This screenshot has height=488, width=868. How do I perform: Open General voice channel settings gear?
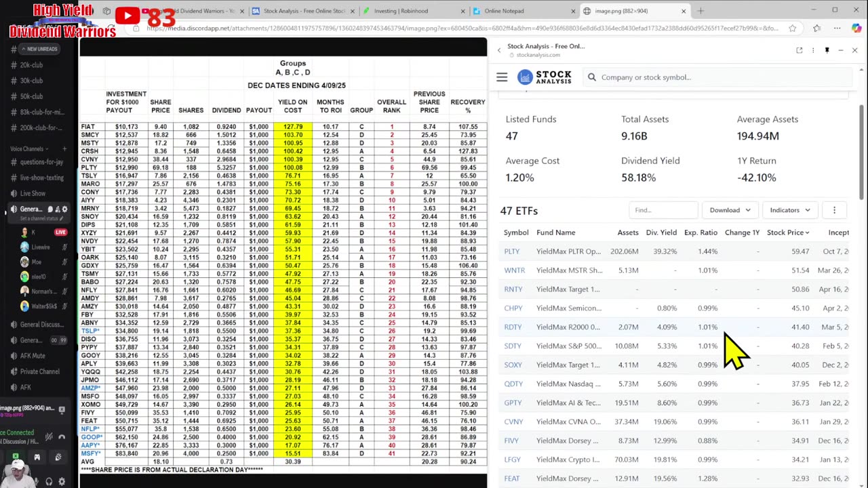pyautogui.click(x=65, y=209)
